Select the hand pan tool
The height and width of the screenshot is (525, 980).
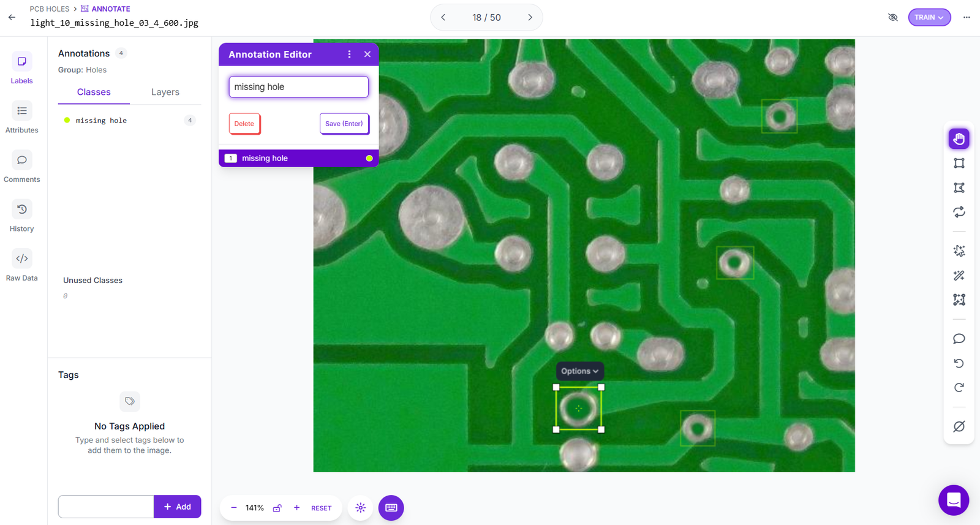(959, 139)
